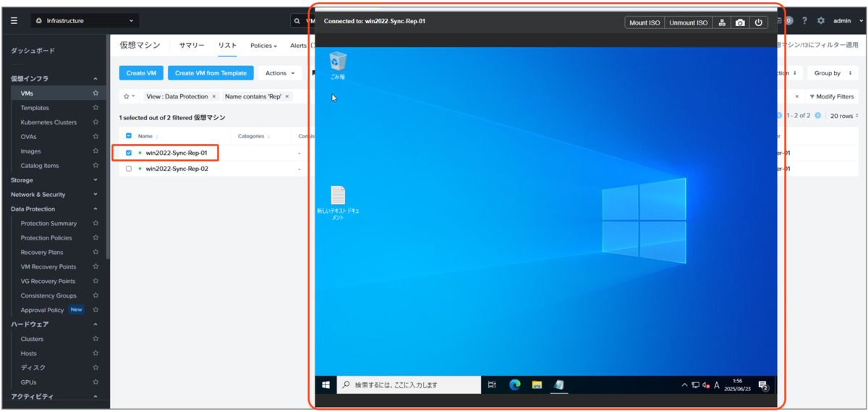Open the help question mark icon
The width and height of the screenshot is (868, 412).
tap(804, 21)
